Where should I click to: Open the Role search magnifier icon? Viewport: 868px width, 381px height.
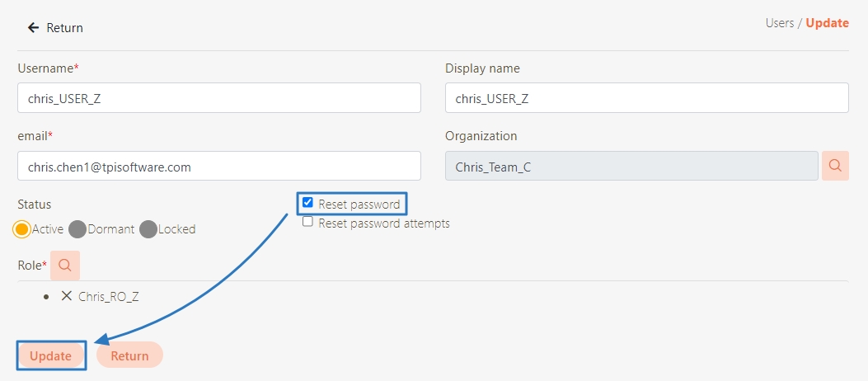[x=65, y=266]
